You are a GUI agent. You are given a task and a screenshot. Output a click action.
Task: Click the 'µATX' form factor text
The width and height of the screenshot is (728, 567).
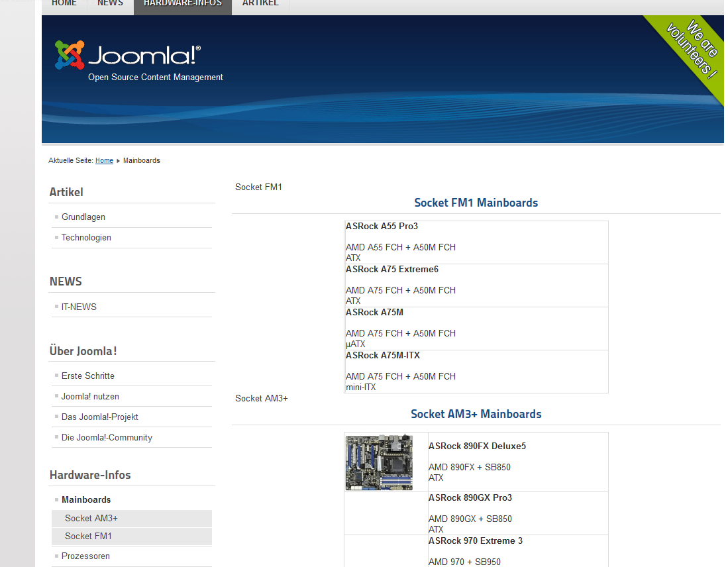(355, 344)
